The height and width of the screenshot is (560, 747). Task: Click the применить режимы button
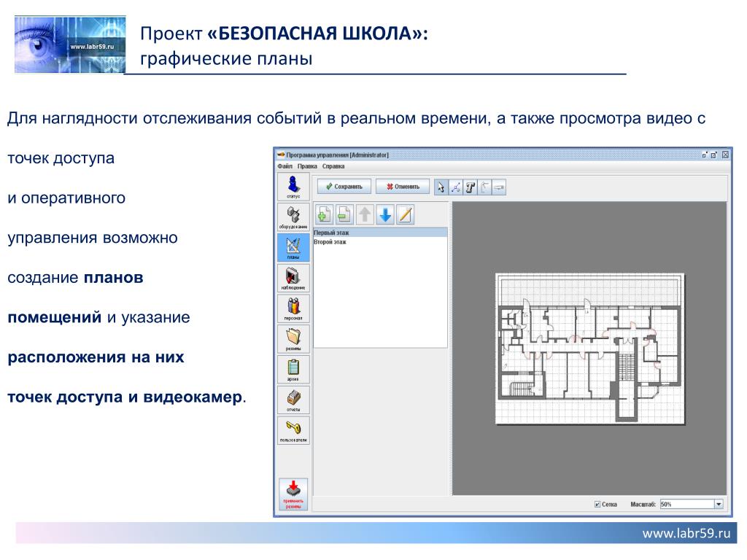[293, 494]
